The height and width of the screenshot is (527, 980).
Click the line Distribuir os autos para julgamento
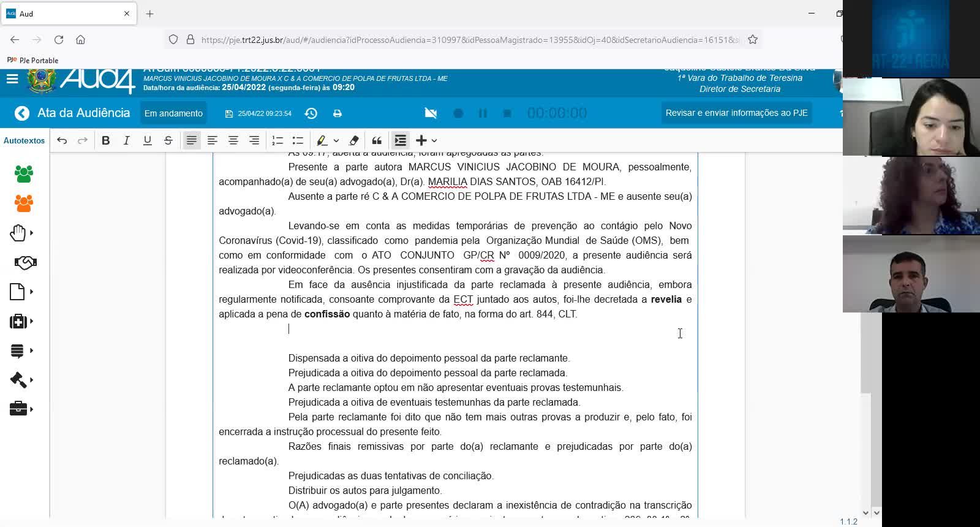pos(365,491)
